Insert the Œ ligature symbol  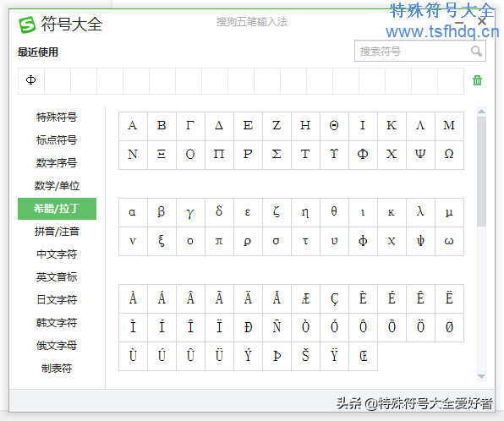(x=363, y=356)
